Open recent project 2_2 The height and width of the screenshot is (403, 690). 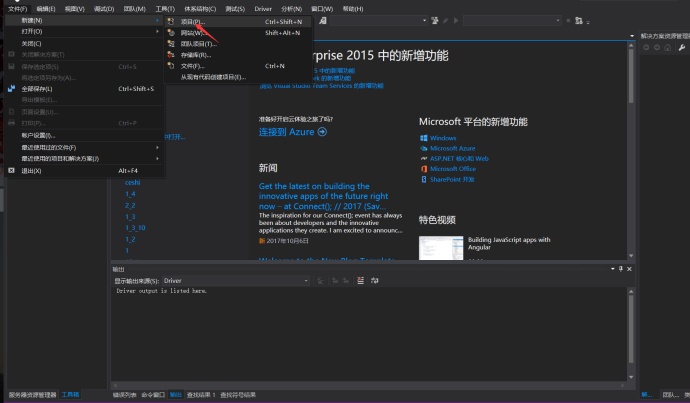pos(130,205)
